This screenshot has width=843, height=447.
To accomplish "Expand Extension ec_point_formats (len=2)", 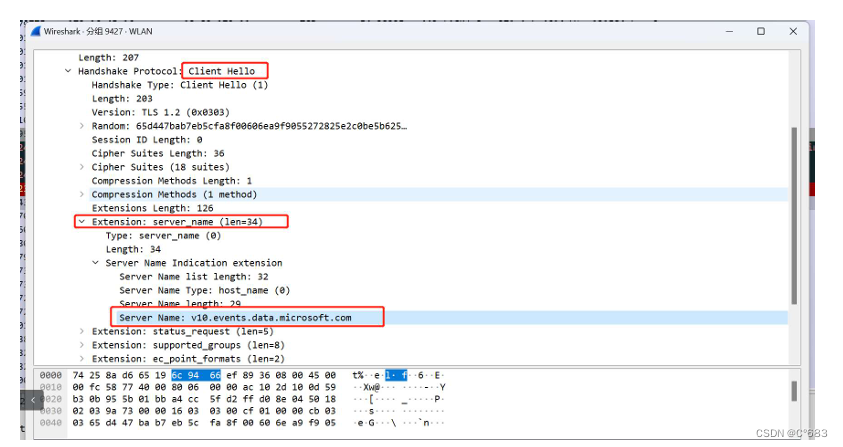I will click(82, 358).
